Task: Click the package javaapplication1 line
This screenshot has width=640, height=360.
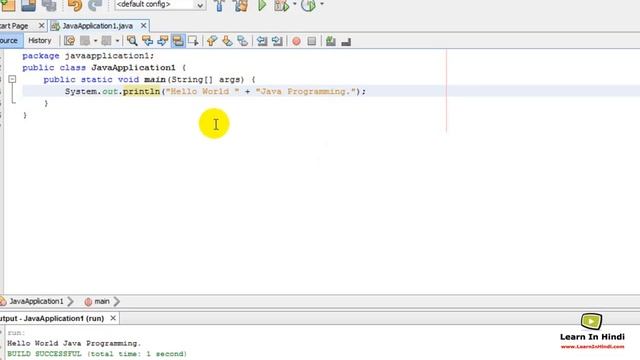Action: pyautogui.click(x=88, y=56)
